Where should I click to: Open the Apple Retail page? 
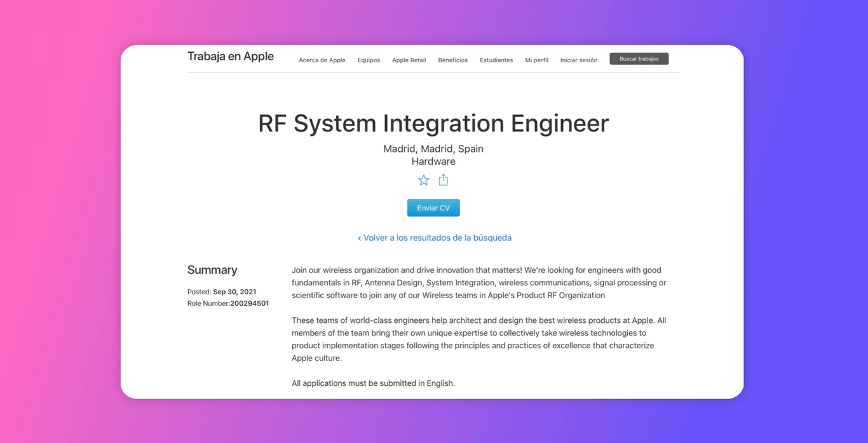[409, 60]
